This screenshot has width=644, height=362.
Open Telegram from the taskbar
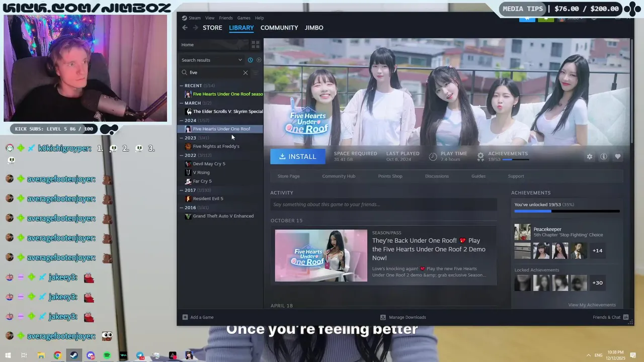pos(140,355)
